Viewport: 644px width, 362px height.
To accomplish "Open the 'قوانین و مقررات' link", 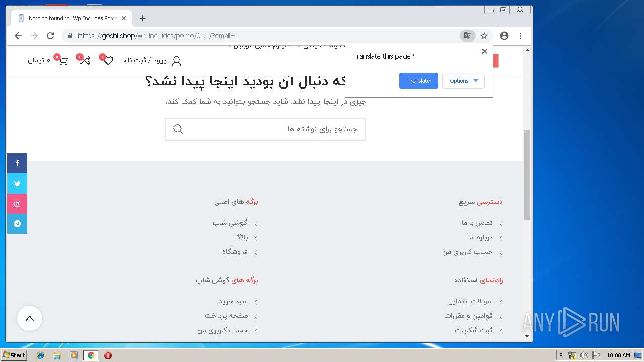I will 468,316.
